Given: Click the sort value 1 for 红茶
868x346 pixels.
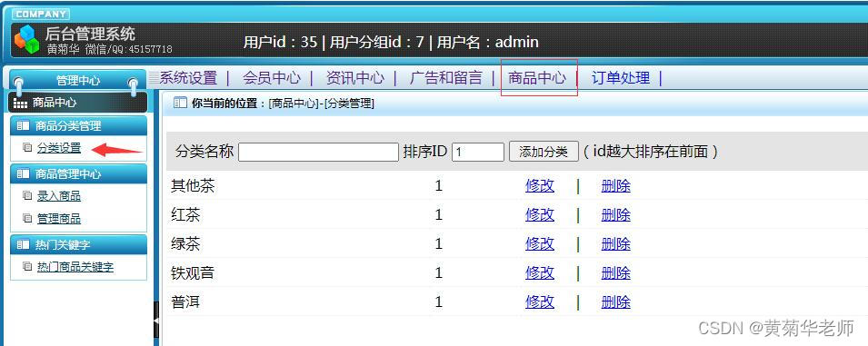Looking at the screenshot, I should pyautogui.click(x=439, y=214).
